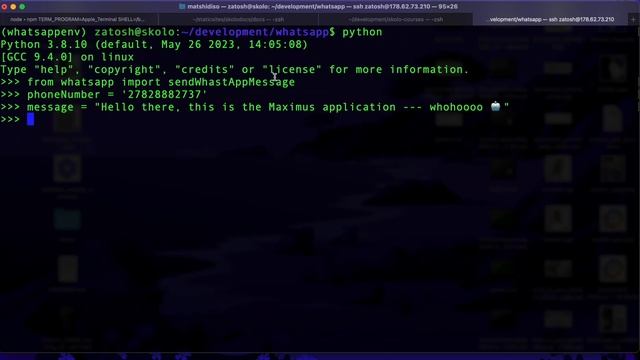Click the '[GCC 9.4.0] on linux' line

point(67,57)
